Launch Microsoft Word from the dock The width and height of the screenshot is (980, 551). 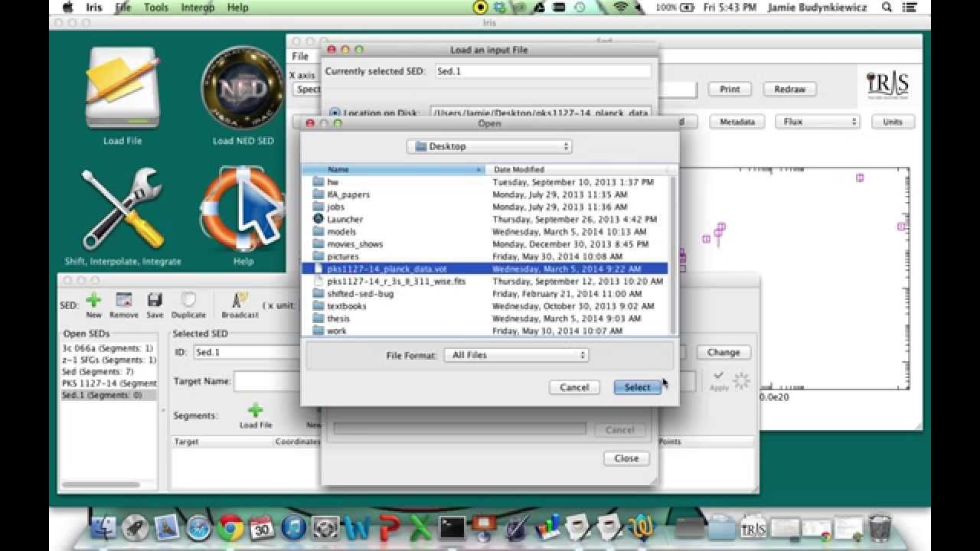pyautogui.click(x=357, y=527)
